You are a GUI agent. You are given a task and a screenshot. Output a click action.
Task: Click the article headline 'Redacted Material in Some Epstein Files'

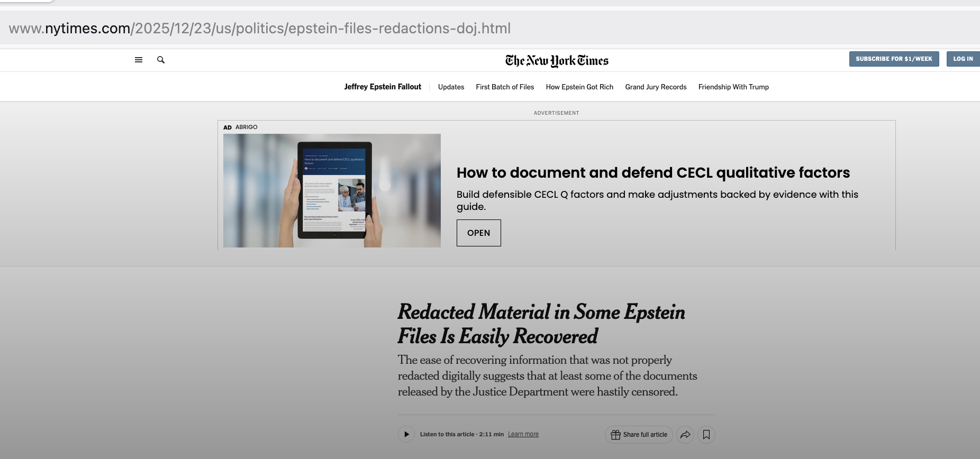click(541, 324)
